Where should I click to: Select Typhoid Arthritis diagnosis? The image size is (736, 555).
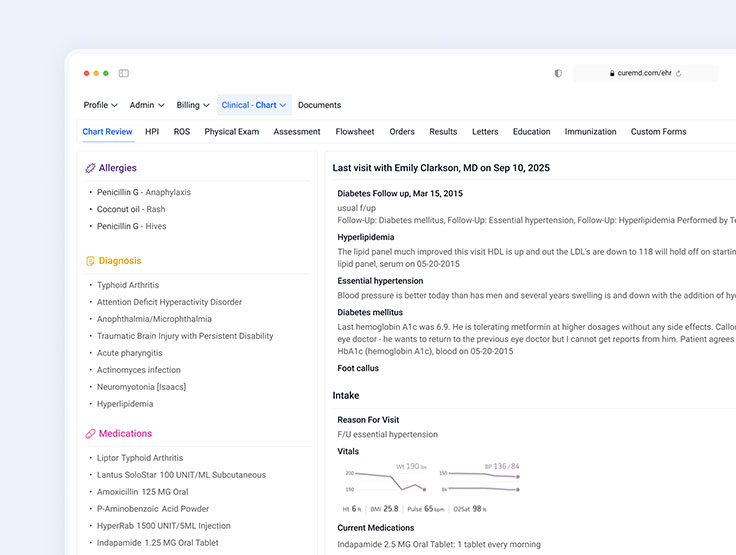pos(128,285)
